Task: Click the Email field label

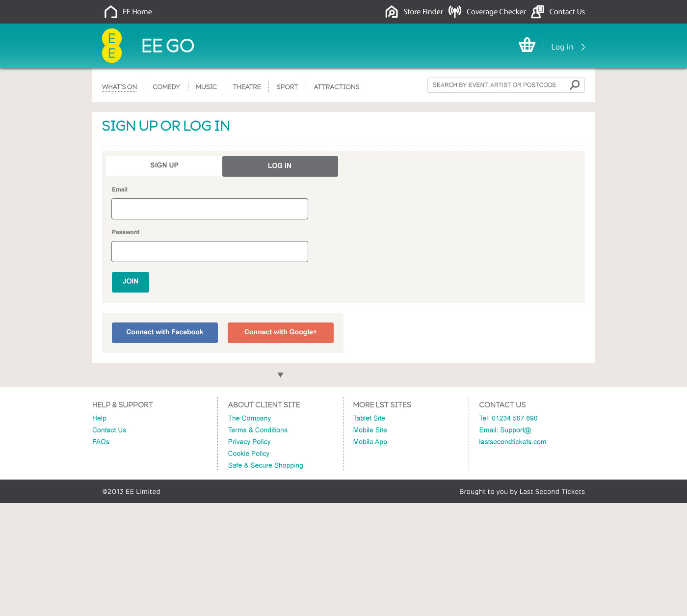Action: pos(120,189)
